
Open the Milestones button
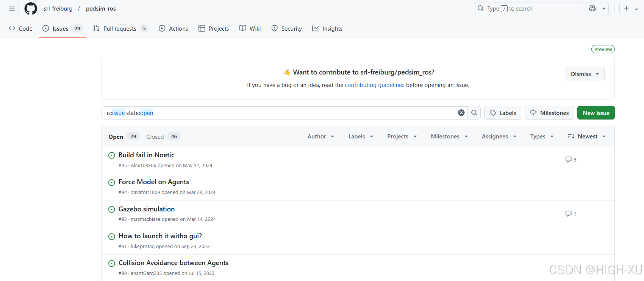tap(549, 113)
